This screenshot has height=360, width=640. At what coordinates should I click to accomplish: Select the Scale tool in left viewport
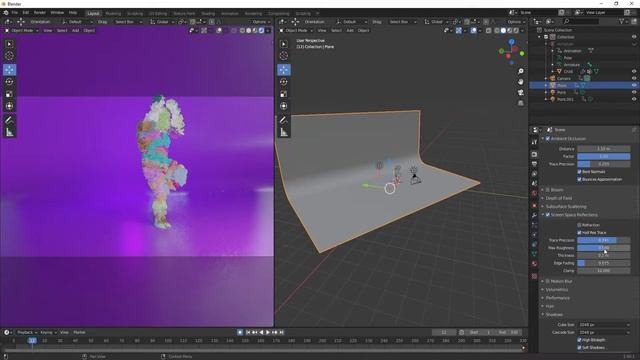tap(9, 94)
